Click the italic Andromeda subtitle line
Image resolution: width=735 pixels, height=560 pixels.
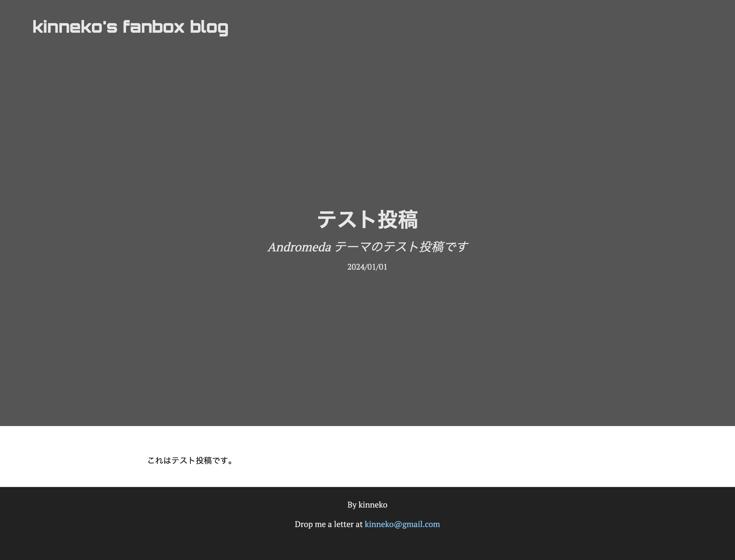368,247
